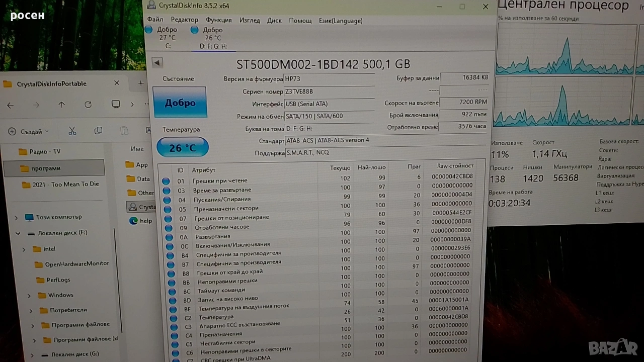This screenshot has width=644, height=362.
Task: Click the Добро health status button
Action: pos(180,103)
